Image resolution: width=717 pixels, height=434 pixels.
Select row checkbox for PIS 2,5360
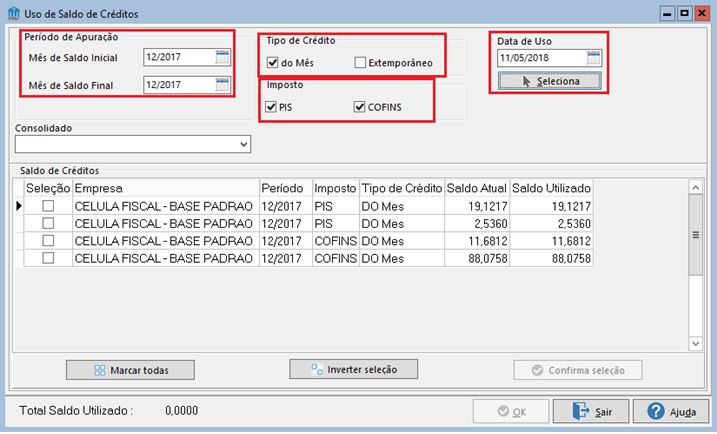[x=48, y=223]
